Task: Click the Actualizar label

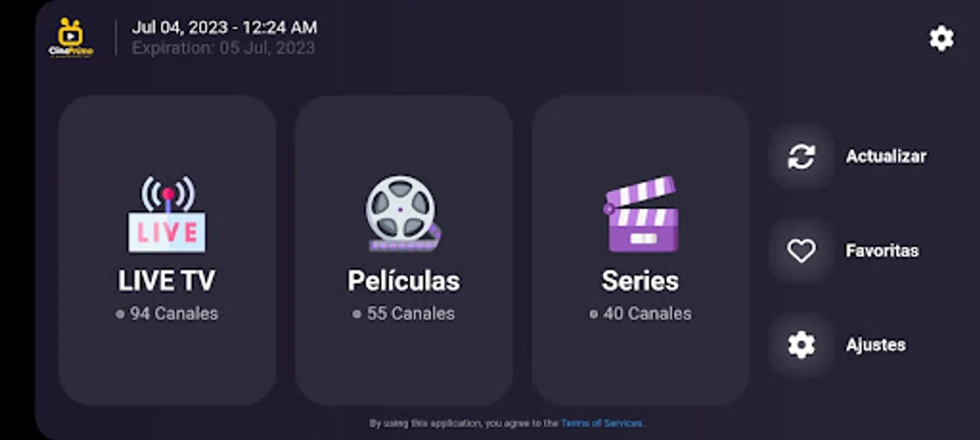Action: coord(886,156)
